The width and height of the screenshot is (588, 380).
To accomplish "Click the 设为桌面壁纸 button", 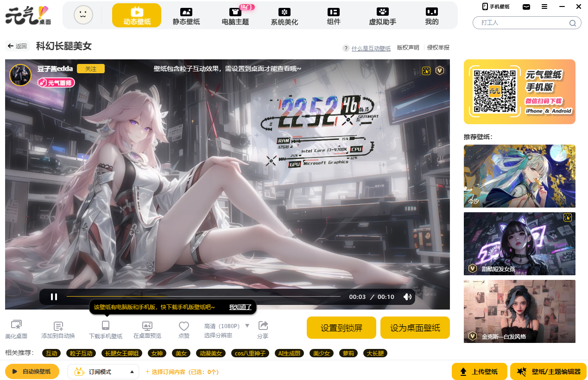I will tap(415, 328).
